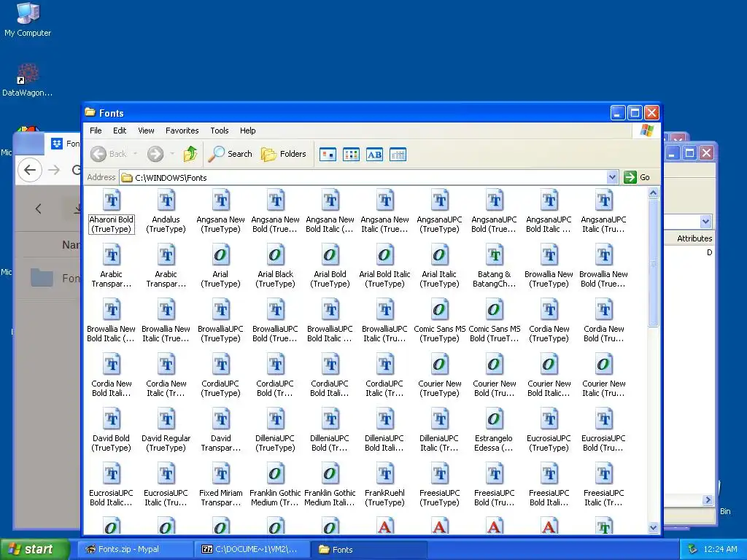The image size is (747, 560).
Task: Select the Arial Italic font icon
Action: 440,255
